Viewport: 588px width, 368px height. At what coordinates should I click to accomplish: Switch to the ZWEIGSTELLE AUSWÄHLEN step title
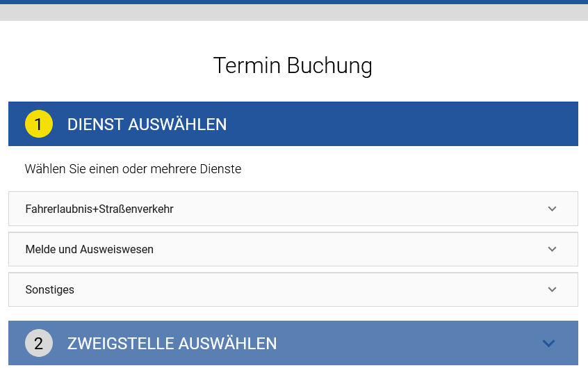[x=172, y=343]
